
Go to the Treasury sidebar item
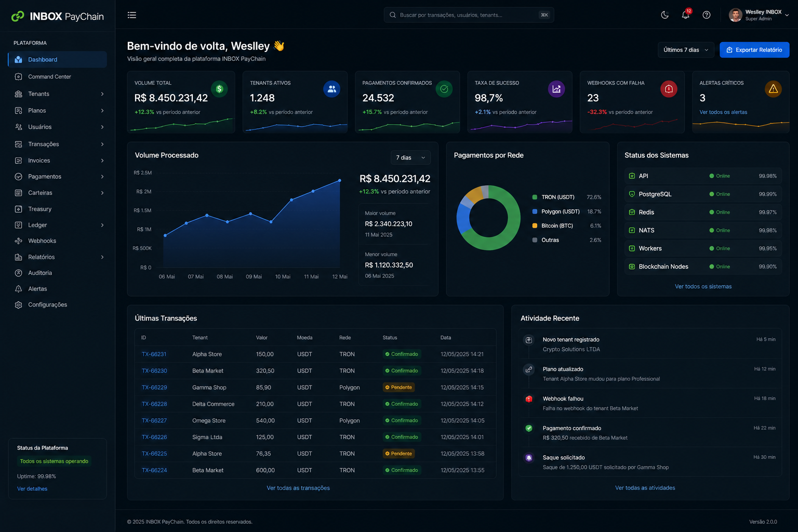39,209
